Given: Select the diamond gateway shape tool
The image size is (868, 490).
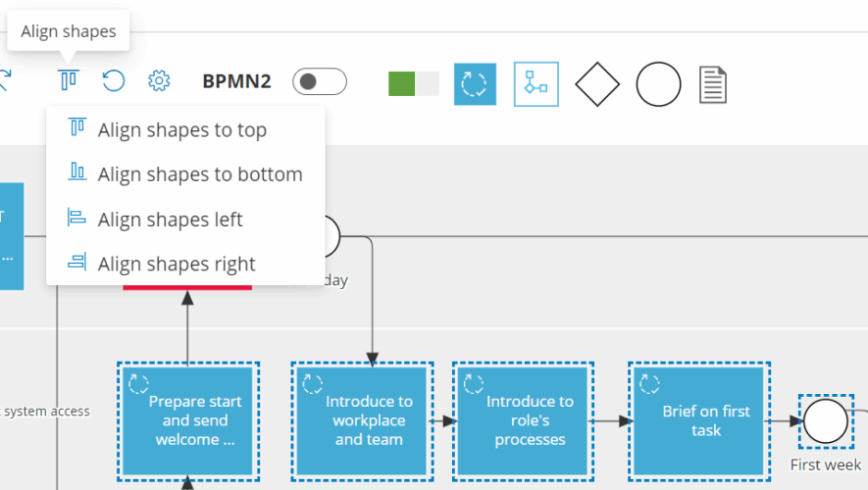Looking at the screenshot, I should tap(598, 83).
